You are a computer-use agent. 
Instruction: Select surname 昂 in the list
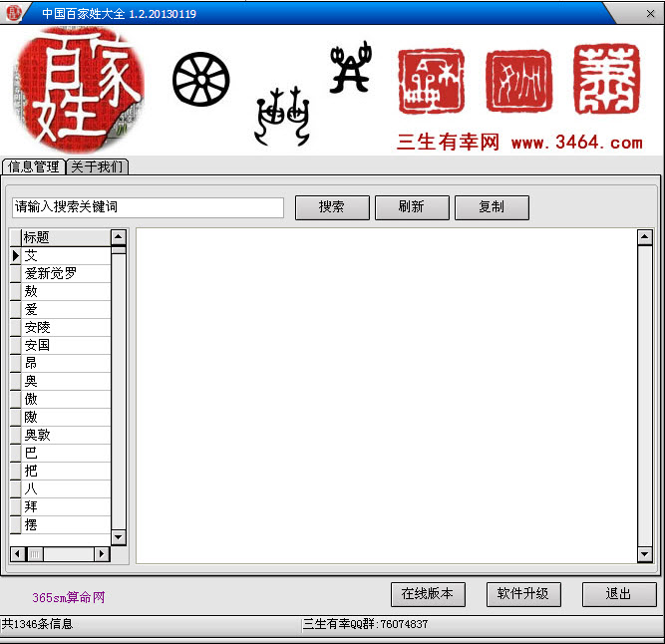[66, 363]
